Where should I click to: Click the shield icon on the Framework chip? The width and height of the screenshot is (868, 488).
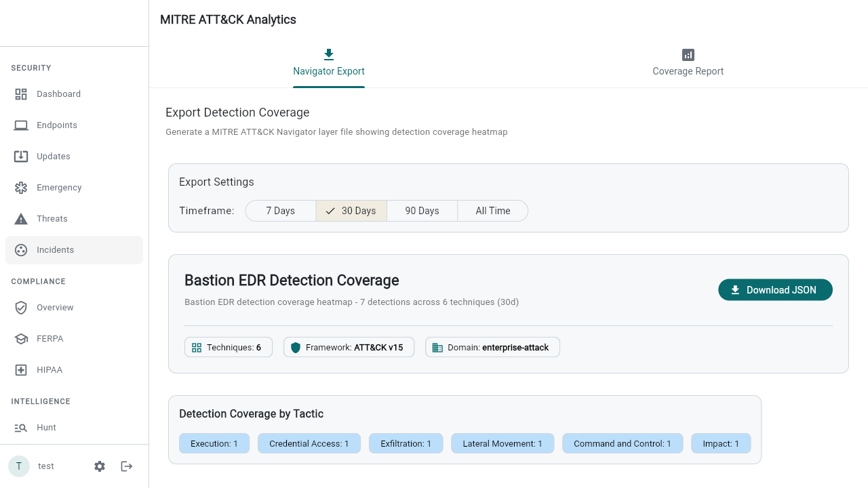coord(296,347)
